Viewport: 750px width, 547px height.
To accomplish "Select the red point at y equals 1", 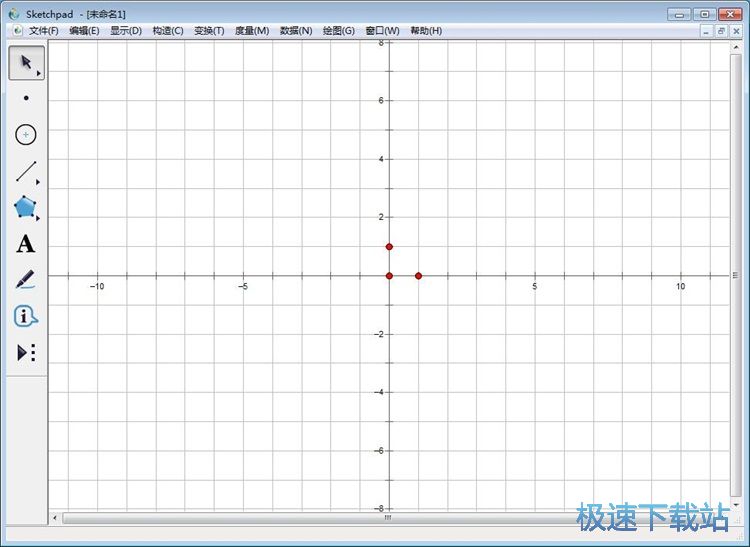I will [389, 247].
